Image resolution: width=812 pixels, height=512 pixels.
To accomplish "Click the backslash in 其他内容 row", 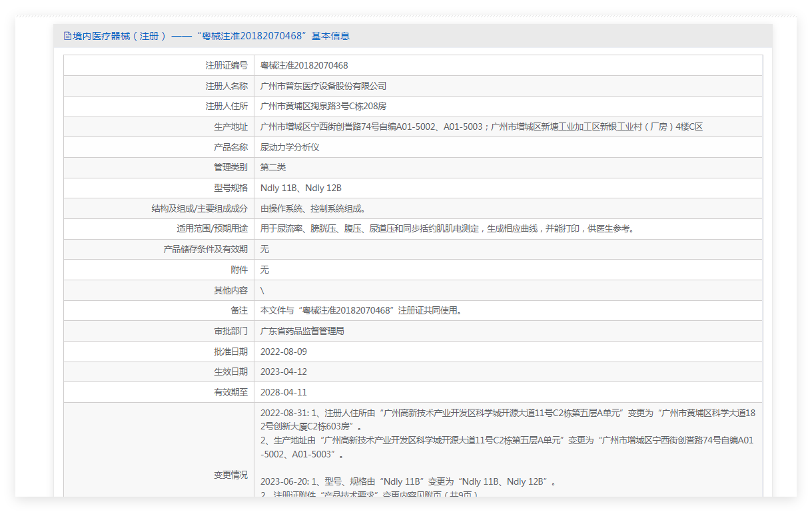I will coord(262,290).
